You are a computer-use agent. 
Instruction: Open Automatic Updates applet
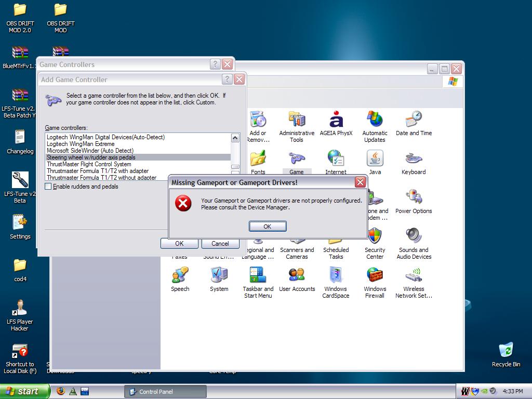375,127
